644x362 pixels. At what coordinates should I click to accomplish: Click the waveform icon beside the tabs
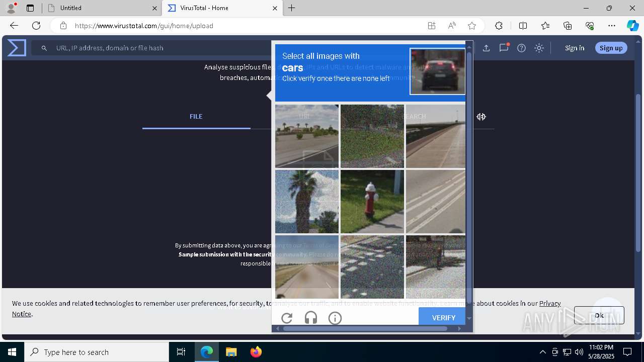(x=481, y=117)
